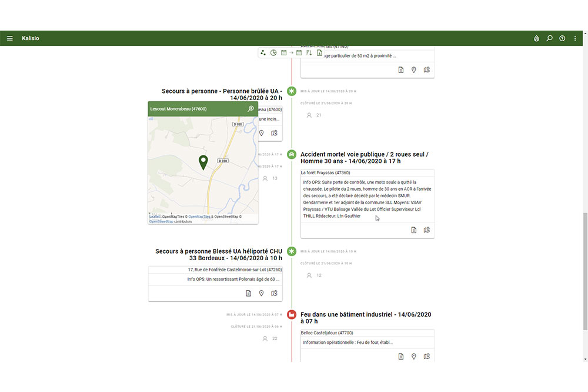This screenshot has width=588, height=392.
Task: Click pin icon on Personne brûlée card
Action: click(262, 133)
